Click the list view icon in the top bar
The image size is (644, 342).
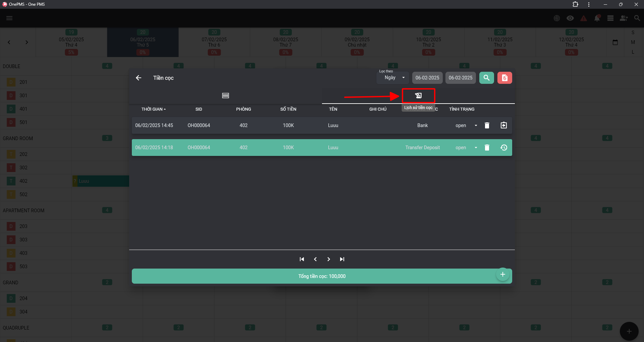[610, 18]
